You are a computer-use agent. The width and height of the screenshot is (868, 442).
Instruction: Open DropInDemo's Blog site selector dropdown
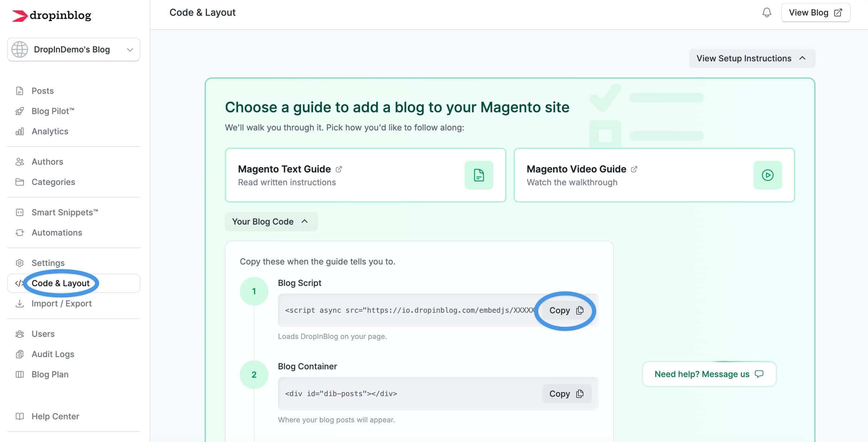coord(73,50)
